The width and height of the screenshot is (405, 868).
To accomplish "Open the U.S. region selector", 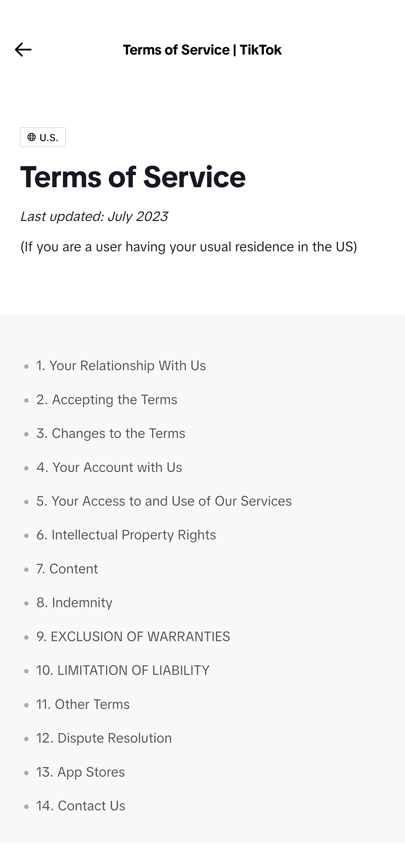I will click(43, 137).
